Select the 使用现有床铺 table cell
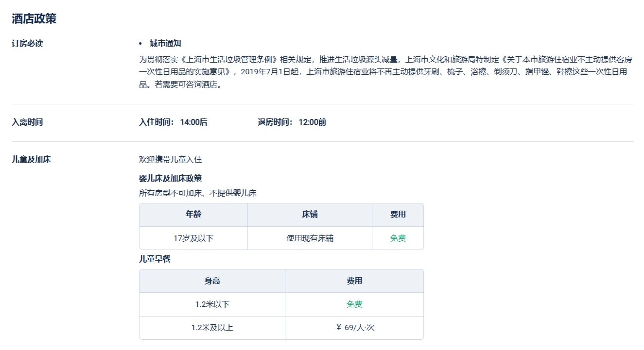The height and width of the screenshot is (350, 644). pos(310,238)
